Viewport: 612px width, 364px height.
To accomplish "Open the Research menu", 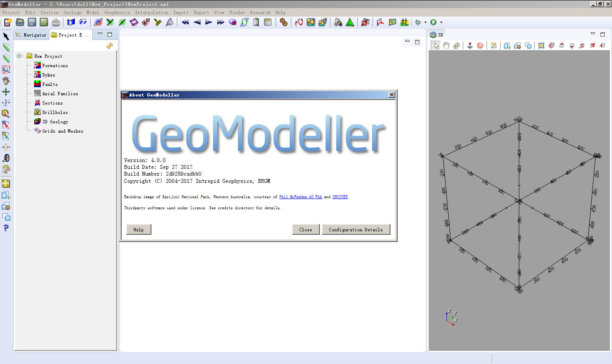I will [x=260, y=12].
